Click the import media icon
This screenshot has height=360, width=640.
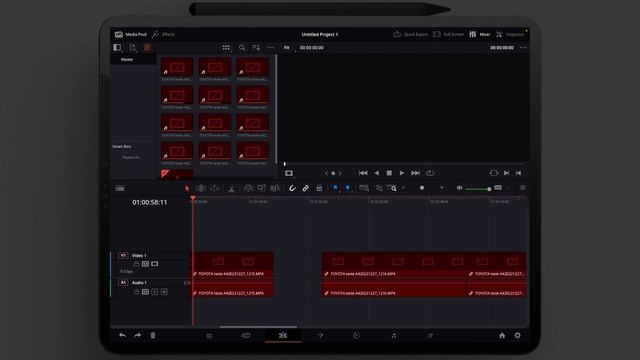coord(133,48)
